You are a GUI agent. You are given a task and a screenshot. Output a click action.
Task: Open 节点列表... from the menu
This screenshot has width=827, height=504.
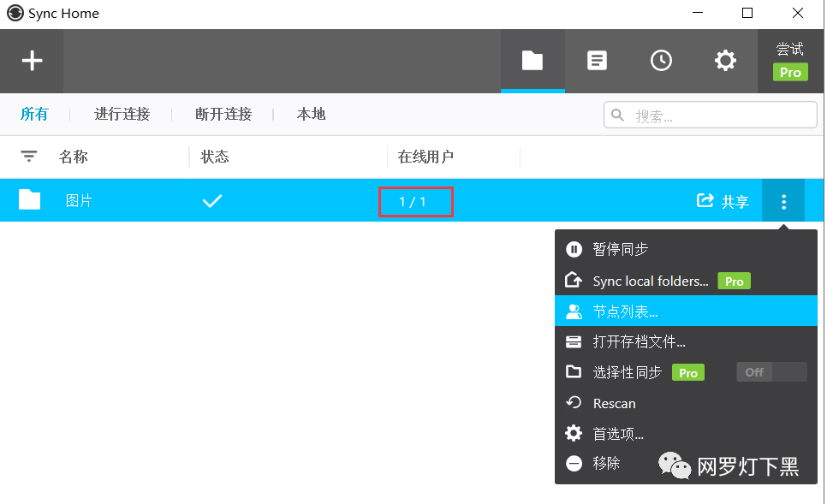point(687,311)
